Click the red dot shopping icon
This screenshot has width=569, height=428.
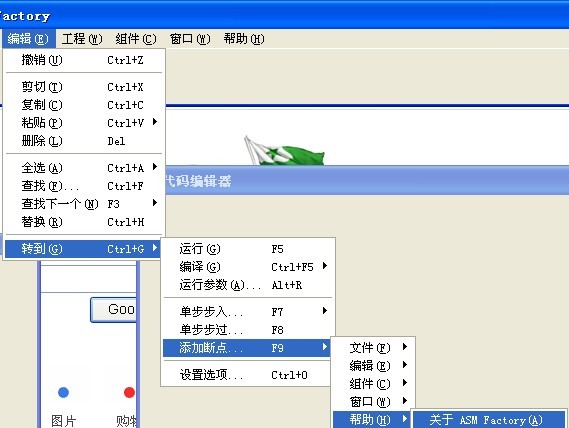[x=129, y=392]
